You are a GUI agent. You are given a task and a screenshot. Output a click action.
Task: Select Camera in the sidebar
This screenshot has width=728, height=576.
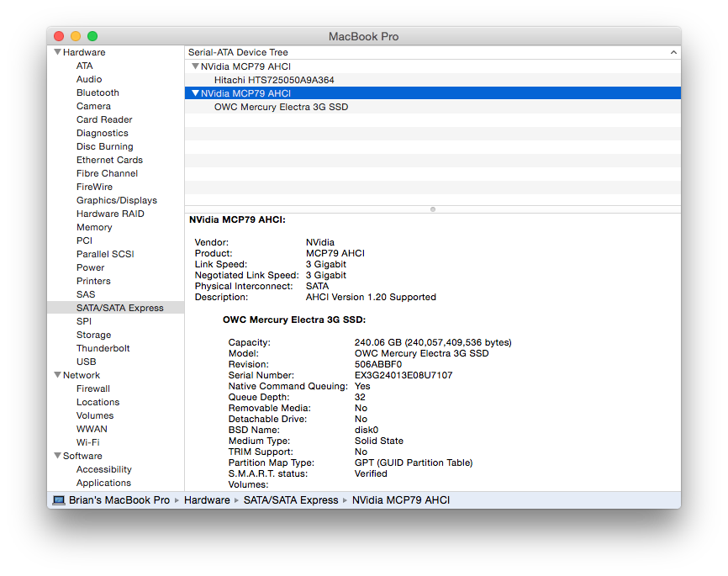(x=93, y=107)
